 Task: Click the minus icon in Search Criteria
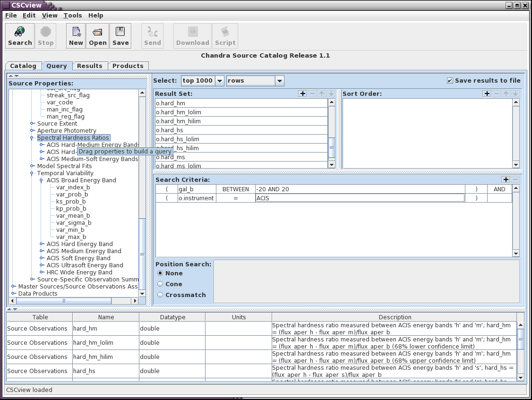tap(515, 180)
